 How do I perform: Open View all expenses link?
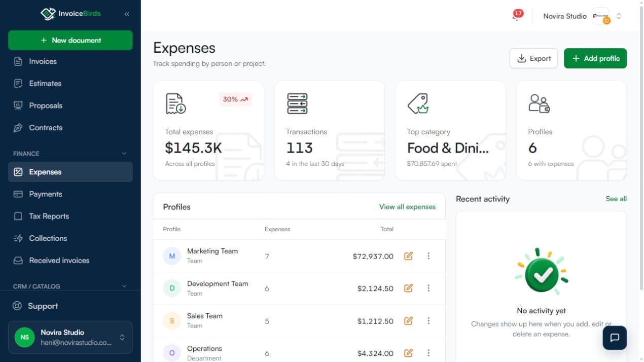pyautogui.click(x=407, y=207)
